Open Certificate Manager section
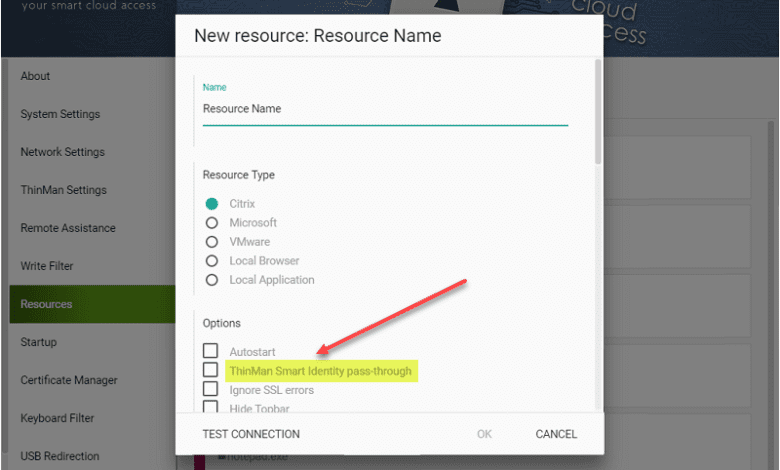 [69, 380]
